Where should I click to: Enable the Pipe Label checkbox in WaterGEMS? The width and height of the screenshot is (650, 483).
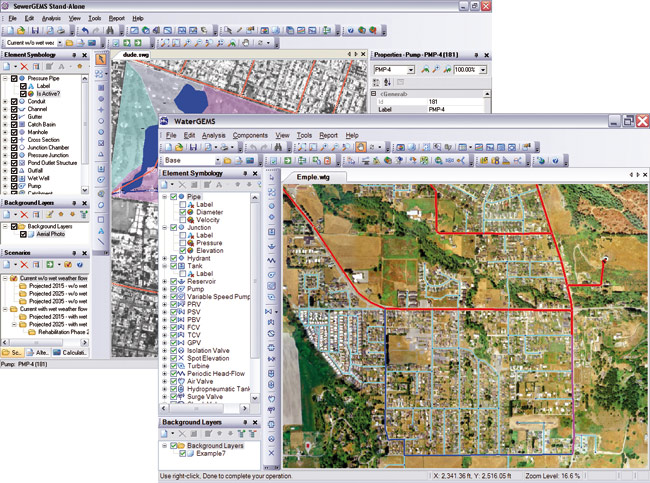(x=182, y=205)
